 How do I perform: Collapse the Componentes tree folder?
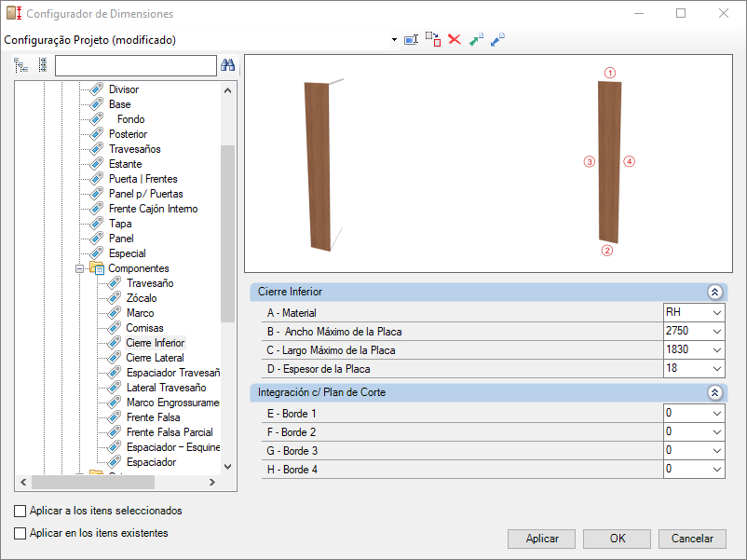click(80, 268)
